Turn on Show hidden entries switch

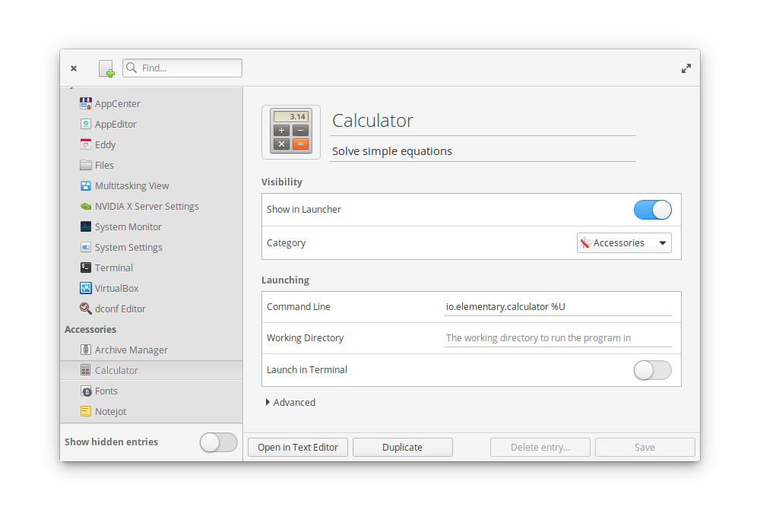(219, 442)
